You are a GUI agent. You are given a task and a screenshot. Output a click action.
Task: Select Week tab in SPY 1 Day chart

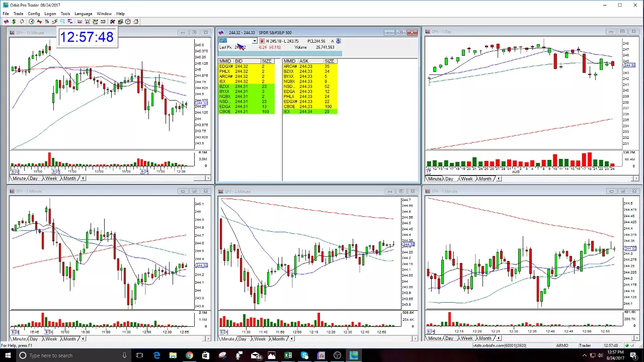click(466, 179)
